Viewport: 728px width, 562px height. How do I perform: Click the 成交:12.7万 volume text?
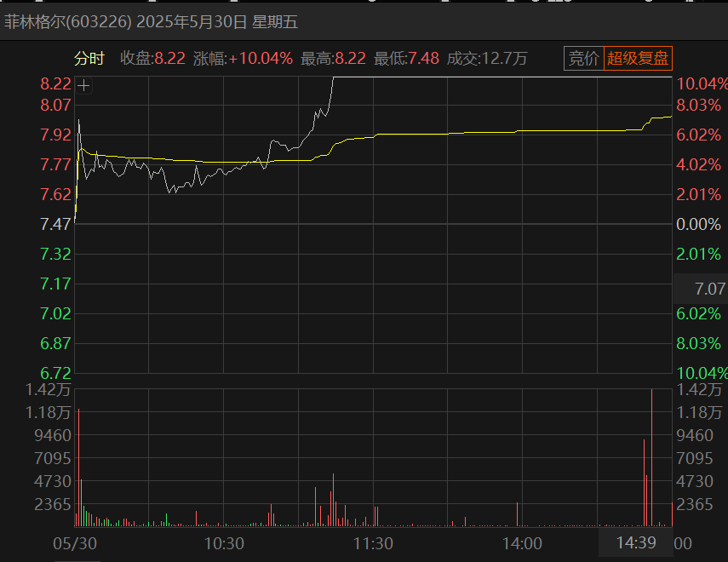(487, 59)
